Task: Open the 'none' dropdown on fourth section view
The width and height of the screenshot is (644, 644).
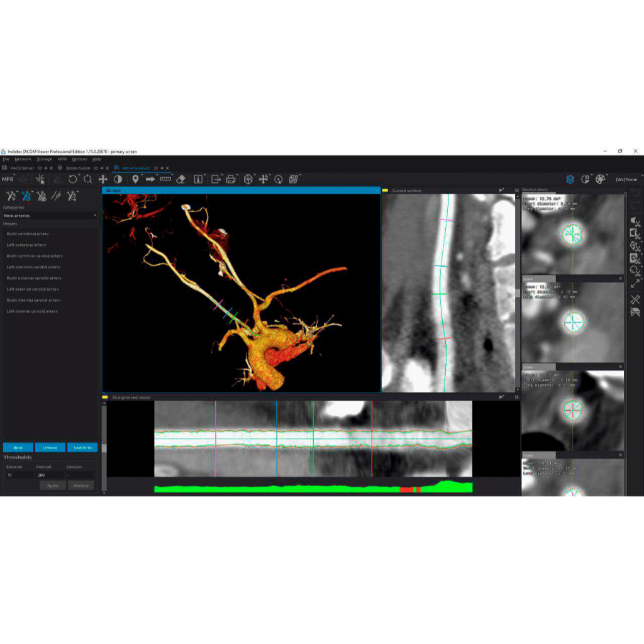Action: tap(538, 455)
